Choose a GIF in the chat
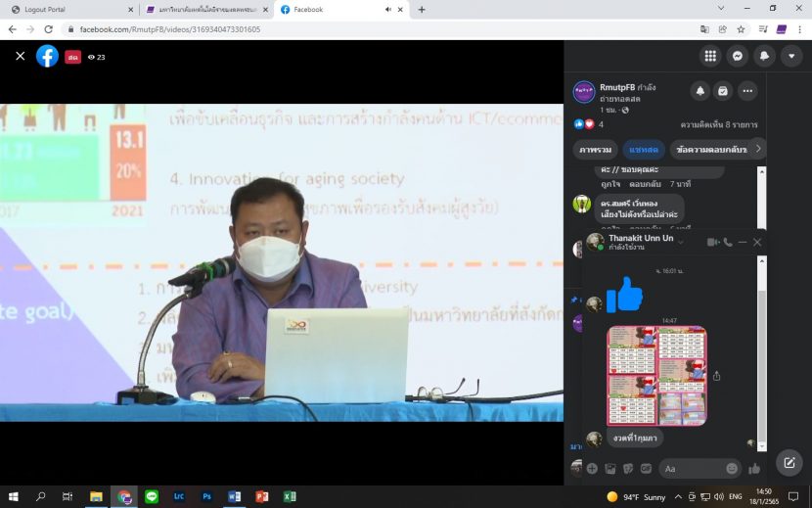Image resolution: width=812 pixels, height=508 pixels. (x=646, y=469)
